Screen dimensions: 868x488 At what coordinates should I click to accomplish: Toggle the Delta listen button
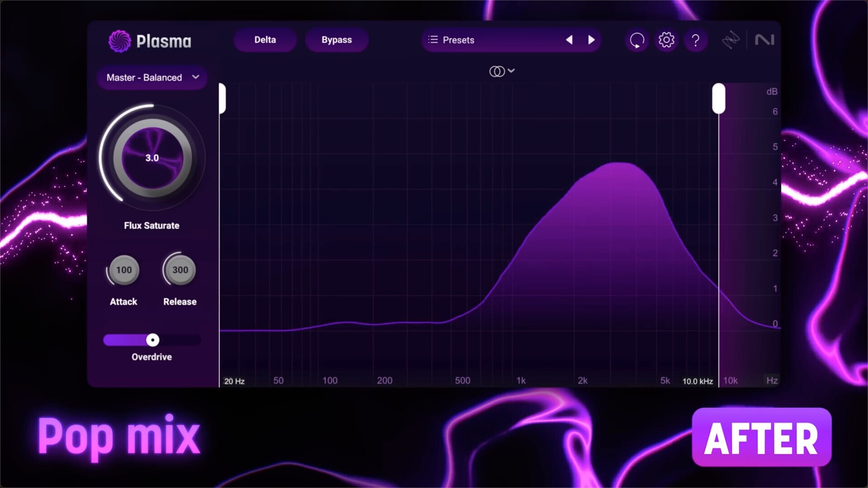(x=265, y=40)
